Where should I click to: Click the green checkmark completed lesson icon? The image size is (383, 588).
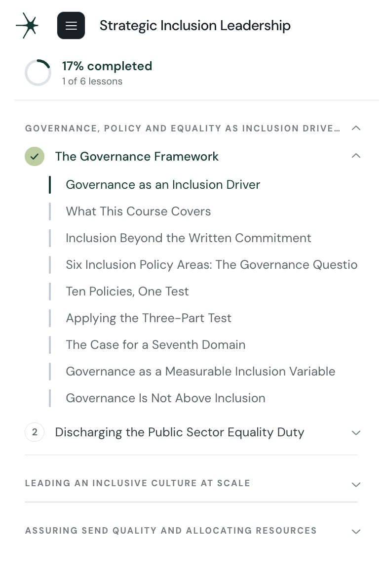point(35,156)
